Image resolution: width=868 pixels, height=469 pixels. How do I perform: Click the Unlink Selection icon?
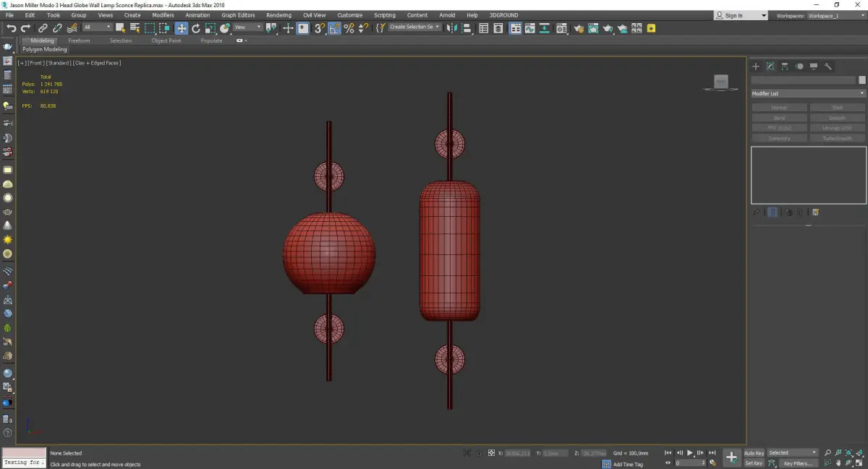tap(57, 28)
